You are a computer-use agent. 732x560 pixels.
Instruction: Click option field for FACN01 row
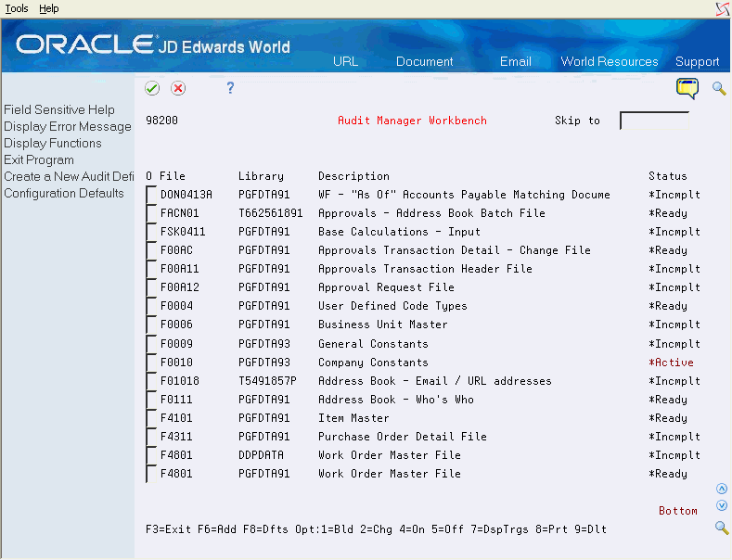coord(151,213)
